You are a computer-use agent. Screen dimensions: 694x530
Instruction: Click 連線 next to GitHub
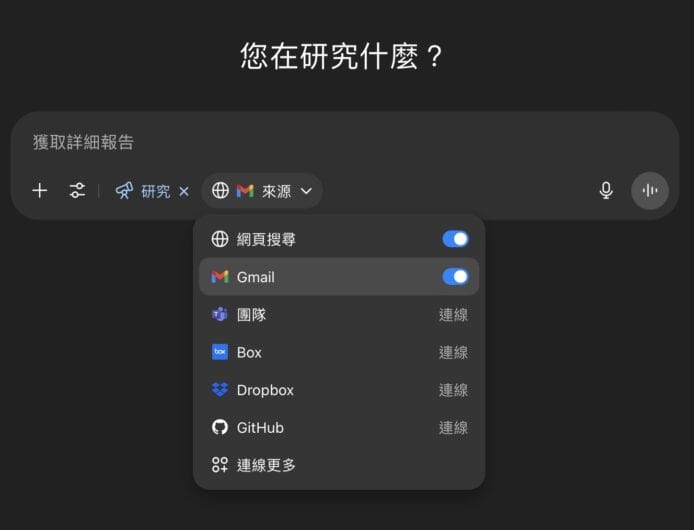pos(453,427)
